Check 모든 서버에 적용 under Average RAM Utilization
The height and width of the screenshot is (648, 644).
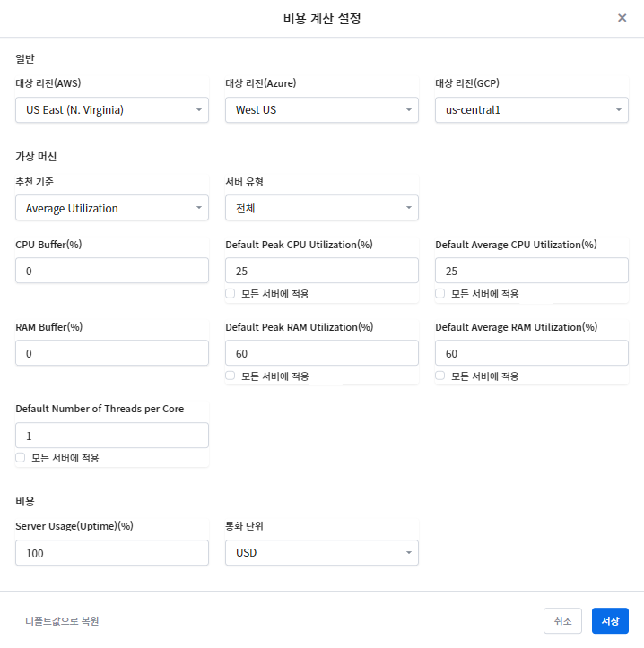(x=440, y=376)
